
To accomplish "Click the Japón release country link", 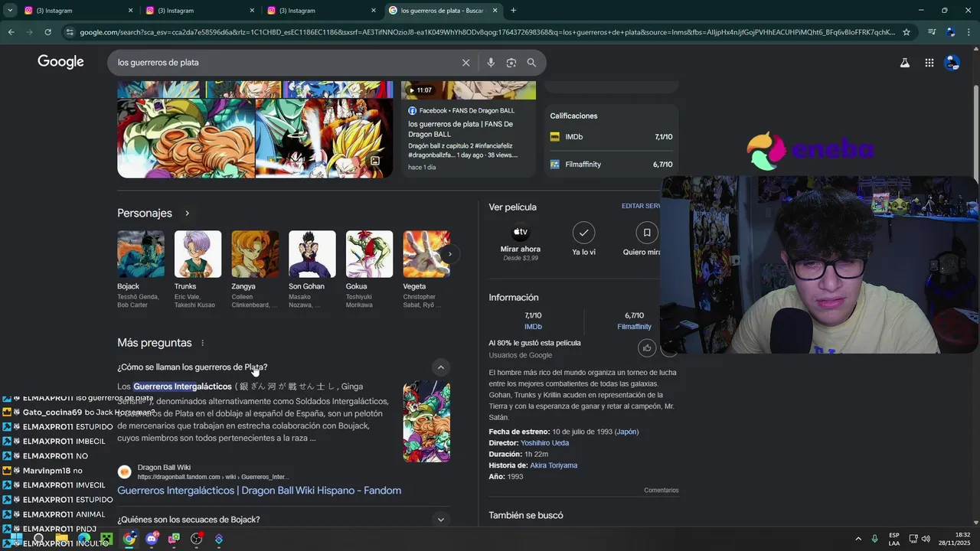I will point(626,432).
